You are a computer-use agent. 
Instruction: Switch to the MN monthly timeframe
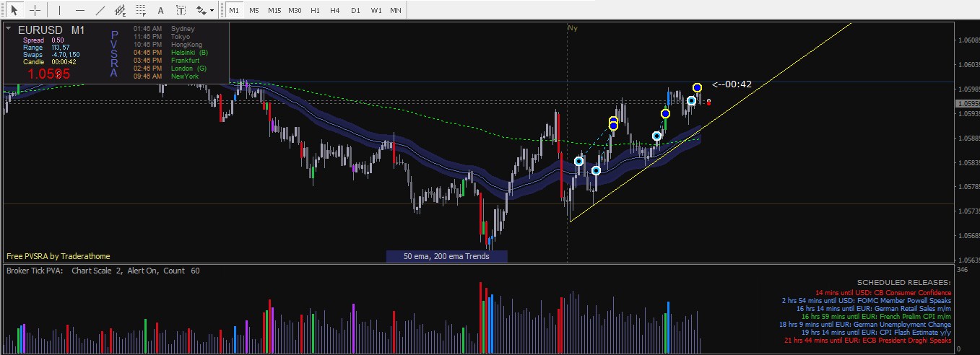pos(396,11)
